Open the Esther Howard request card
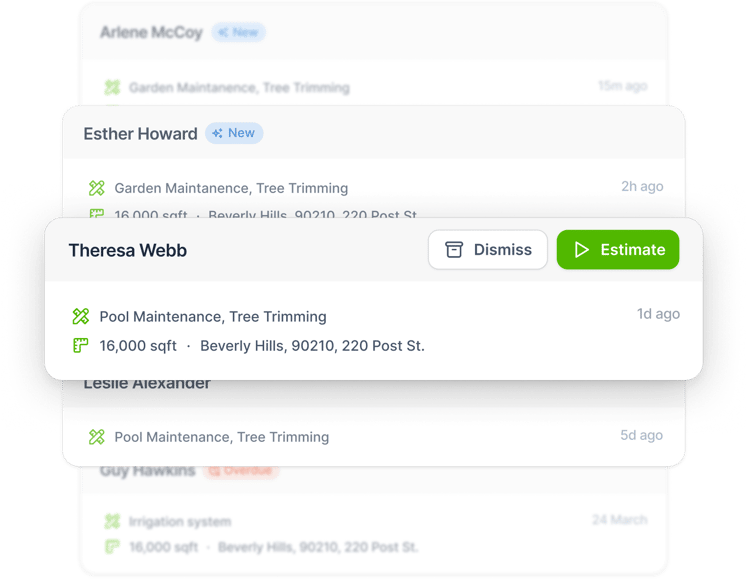Image resolution: width=747 pixels, height=579 pixels. point(374,162)
